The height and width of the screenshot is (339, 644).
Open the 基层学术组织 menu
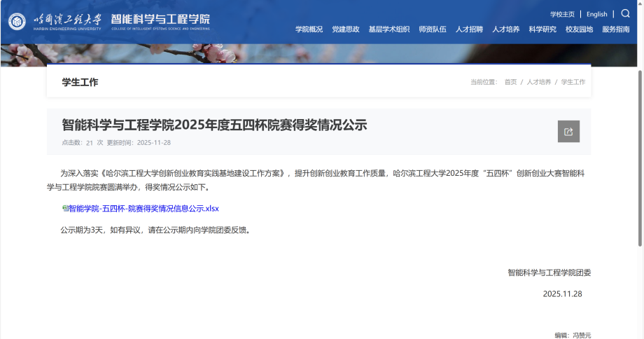(389, 29)
